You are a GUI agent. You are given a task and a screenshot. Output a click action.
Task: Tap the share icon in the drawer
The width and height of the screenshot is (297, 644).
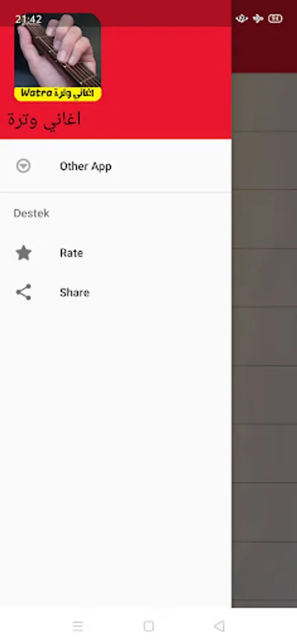click(x=24, y=293)
